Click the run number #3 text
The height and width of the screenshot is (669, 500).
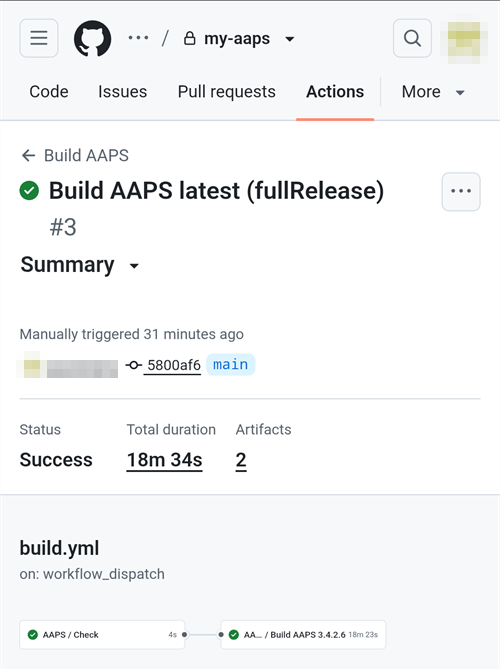tap(63, 227)
